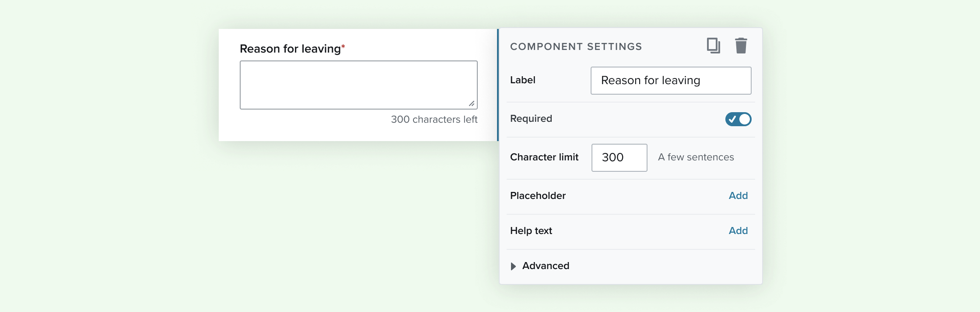This screenshot has height=312, width=980.
Task: Click the Character limit number field
Action: 619,158
